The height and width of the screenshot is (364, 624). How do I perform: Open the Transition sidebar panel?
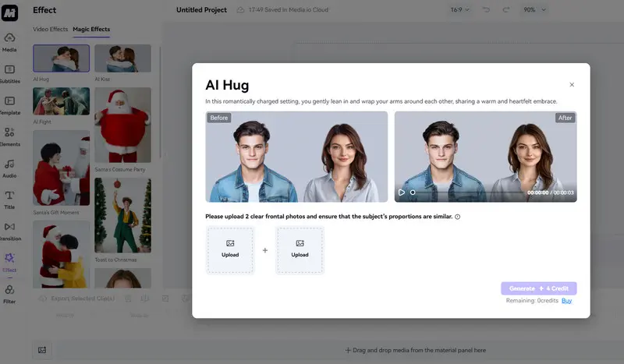point(10,231)
